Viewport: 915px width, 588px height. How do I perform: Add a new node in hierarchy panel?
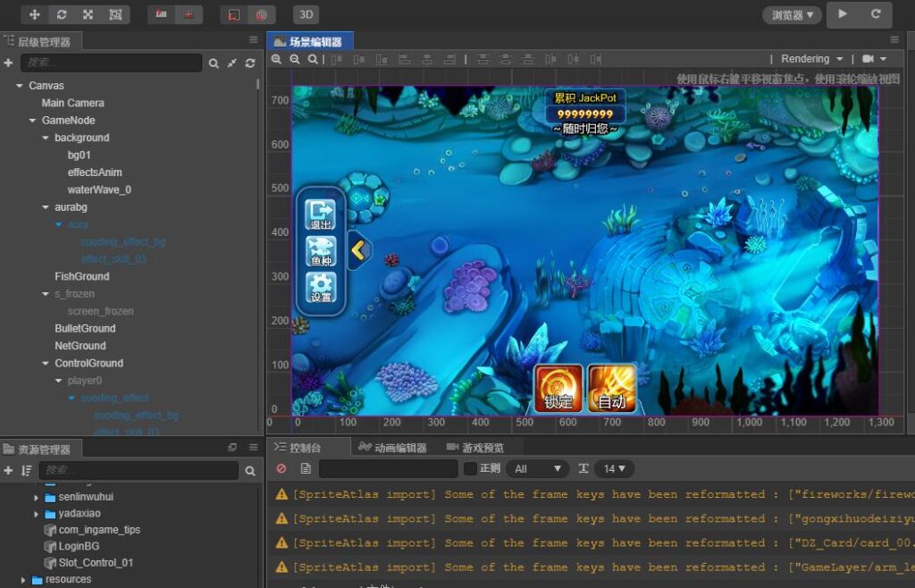coord(8,63)
